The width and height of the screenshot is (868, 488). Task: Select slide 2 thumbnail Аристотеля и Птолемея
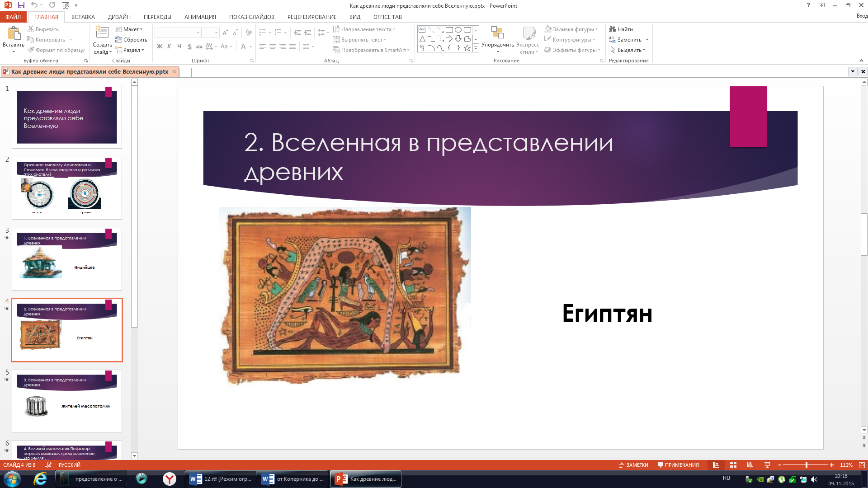pos(67,188)
